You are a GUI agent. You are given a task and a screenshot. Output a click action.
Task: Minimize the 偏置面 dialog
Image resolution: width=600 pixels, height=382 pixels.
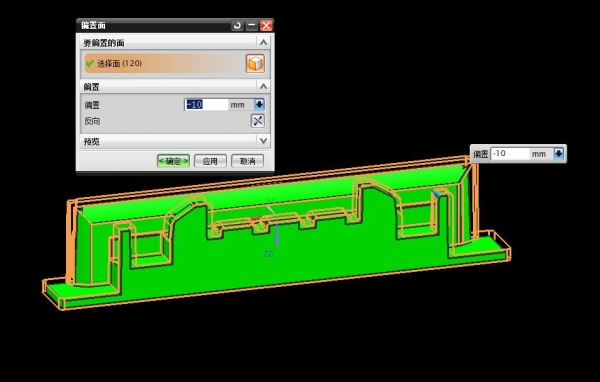click(251, 26)
